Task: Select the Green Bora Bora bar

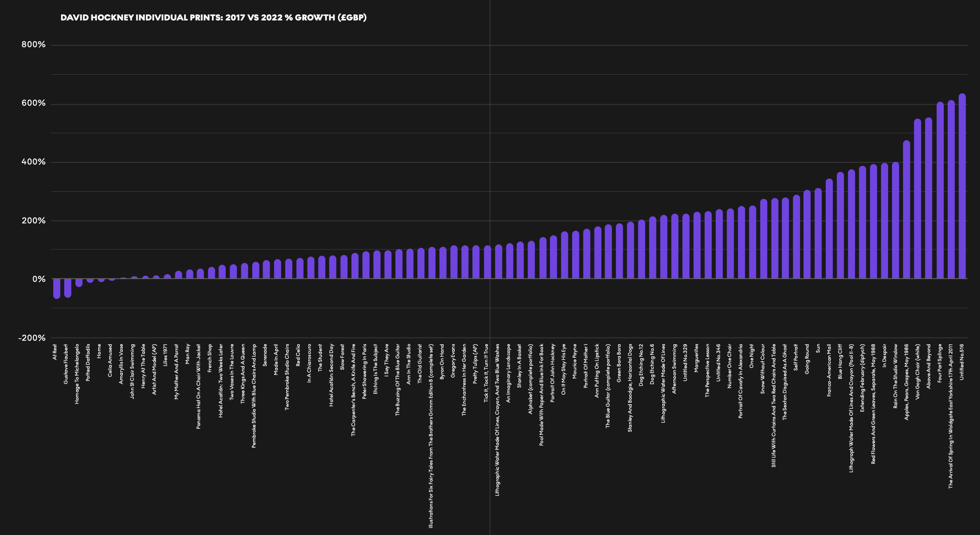Action: (619, 251)
